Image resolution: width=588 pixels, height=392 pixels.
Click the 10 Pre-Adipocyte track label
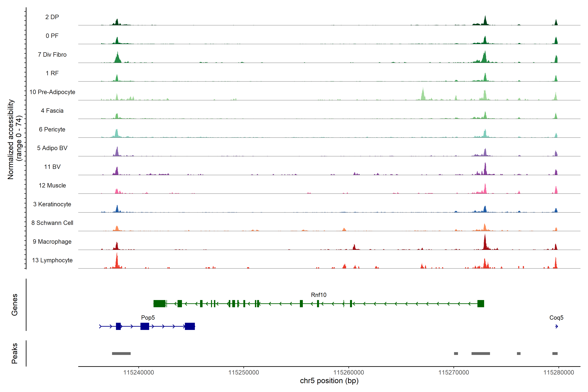[52, 92]
